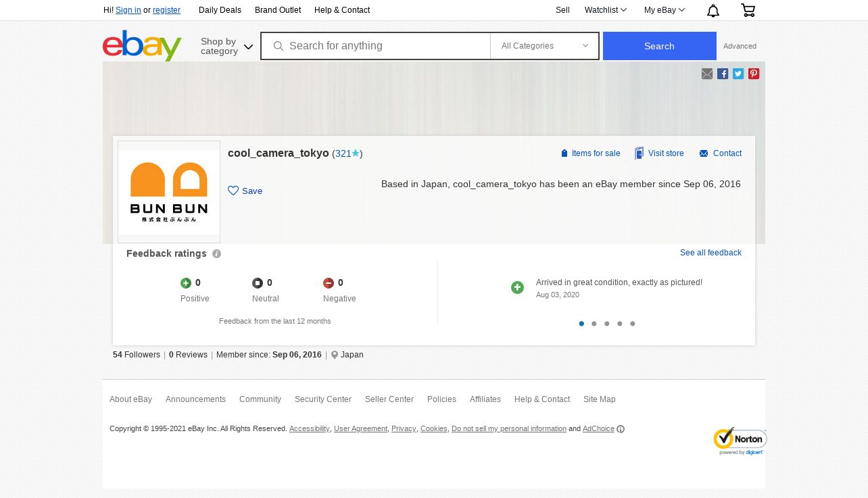Open the Sell page
The width and height of the screenshot is (868, 498).
(x=562, y=10)
